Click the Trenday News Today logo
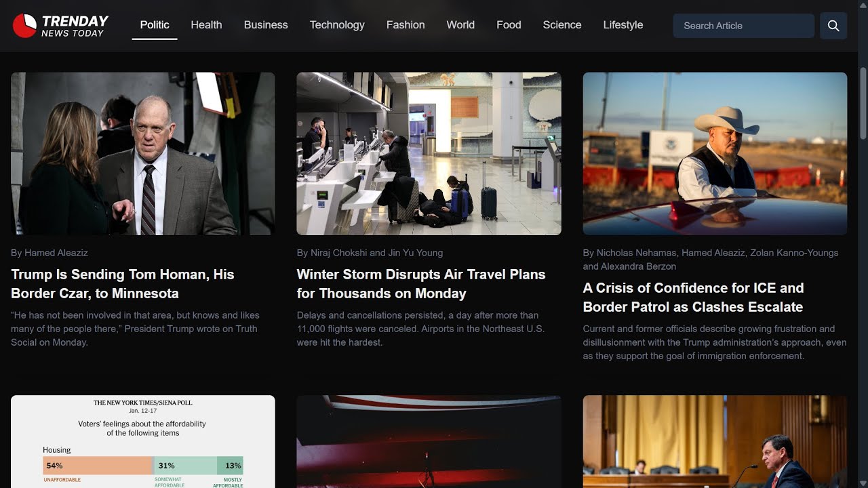The height and width of the screenshot is (488, 868). coord(60,26)
